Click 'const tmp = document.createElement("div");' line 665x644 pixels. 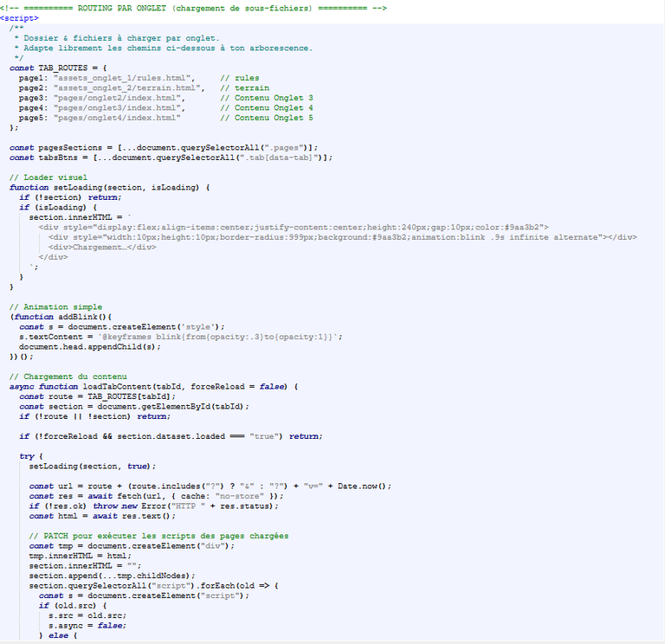132,546
